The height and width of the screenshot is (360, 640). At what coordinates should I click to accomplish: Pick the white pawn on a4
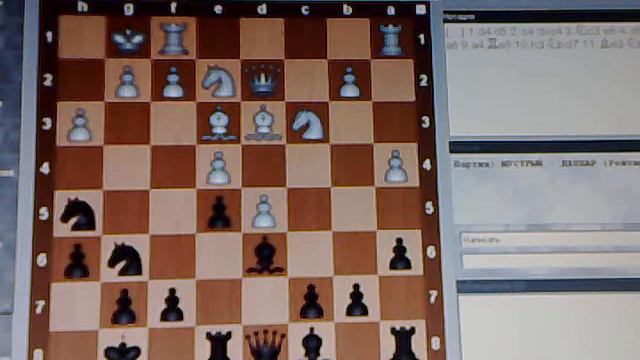pyautogui.click(x=395, y=166)
